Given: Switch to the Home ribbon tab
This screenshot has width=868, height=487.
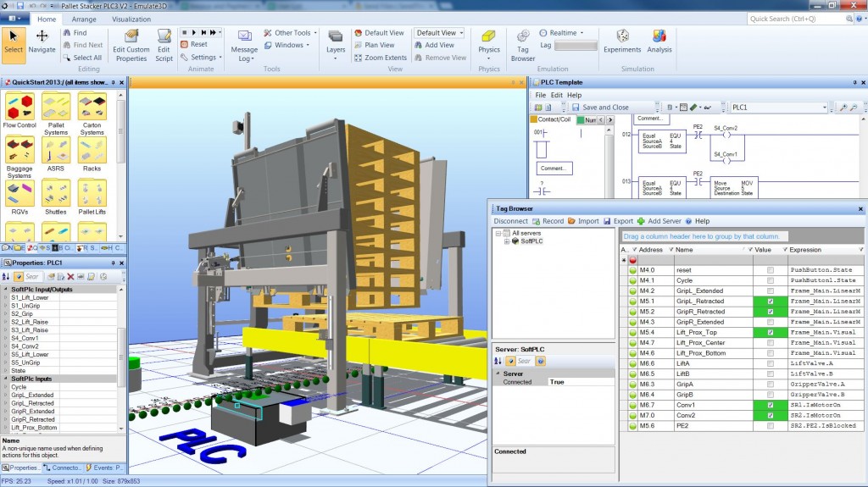Looking at the screenshot, I should point(47,19).
